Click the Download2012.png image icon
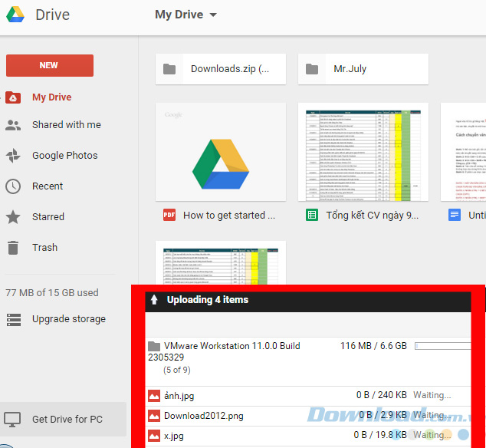This screenshot has height=448, width=486. [154, 416]
